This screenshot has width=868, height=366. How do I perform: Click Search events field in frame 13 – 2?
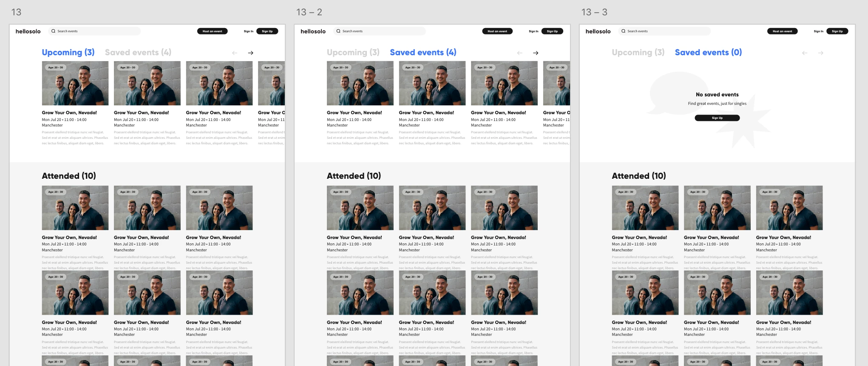tap(379, 31)
